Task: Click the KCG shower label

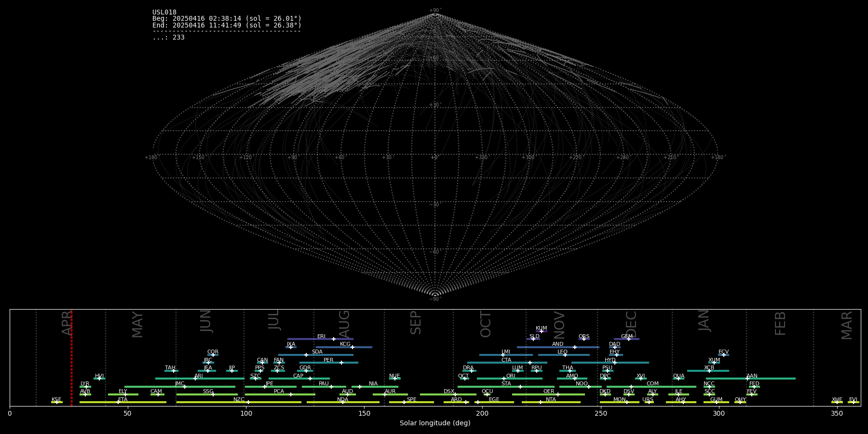Action: [345, 344]
